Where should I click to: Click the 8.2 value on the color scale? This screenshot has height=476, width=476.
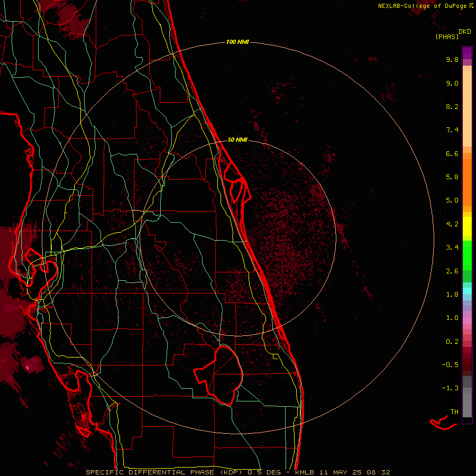tap(452, 106)
